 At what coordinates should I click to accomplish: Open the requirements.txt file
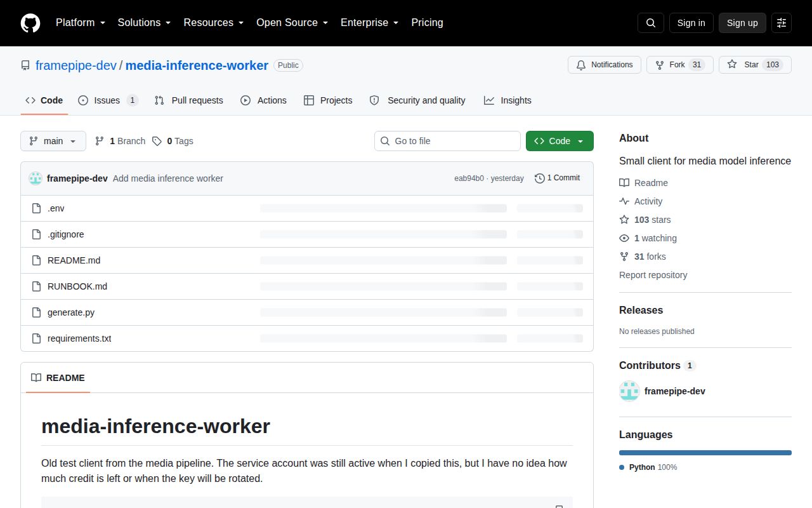[x=79, y=338]
